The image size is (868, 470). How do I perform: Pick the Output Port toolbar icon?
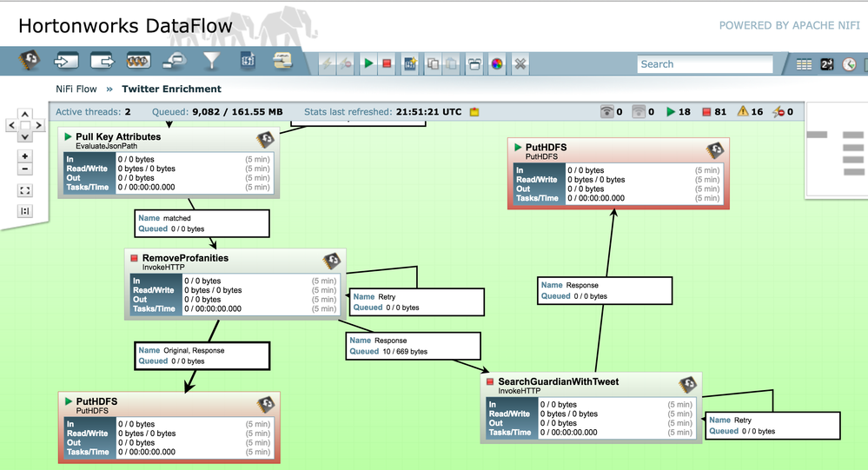pos(102,61)
